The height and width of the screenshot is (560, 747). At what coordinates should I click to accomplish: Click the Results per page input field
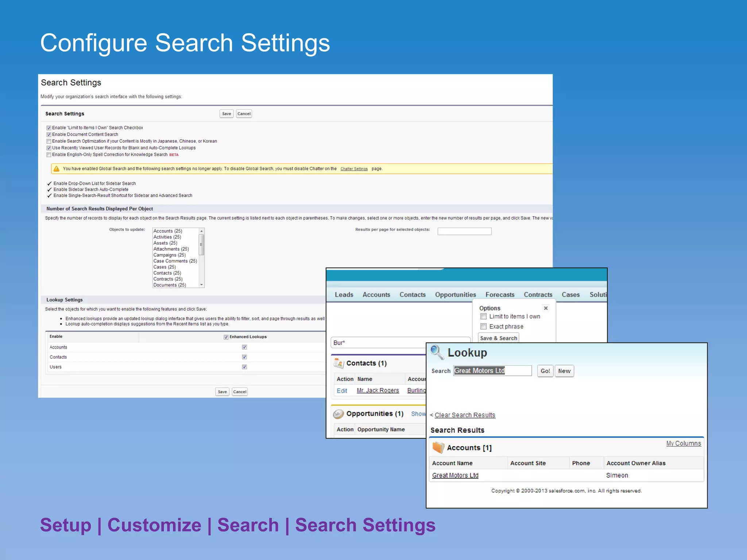tap(464, 232)
